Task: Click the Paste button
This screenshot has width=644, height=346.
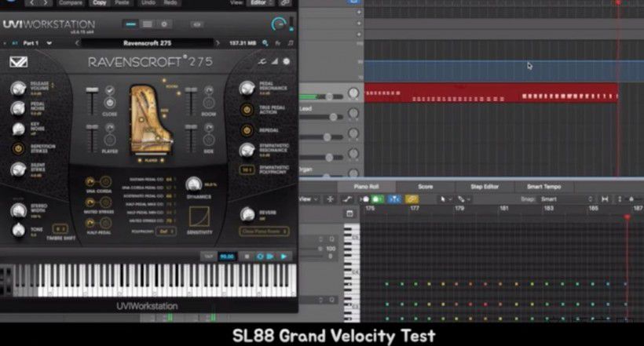Action: (x=122, y=3)
